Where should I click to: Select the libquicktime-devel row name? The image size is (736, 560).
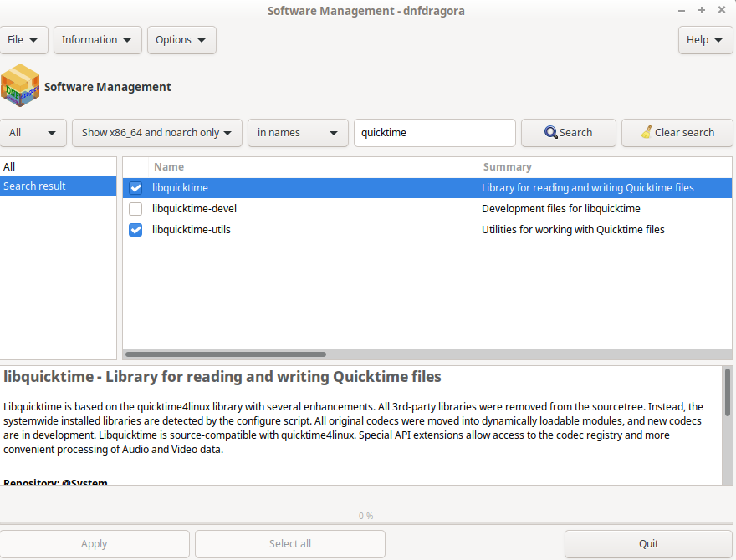[194, 209]
